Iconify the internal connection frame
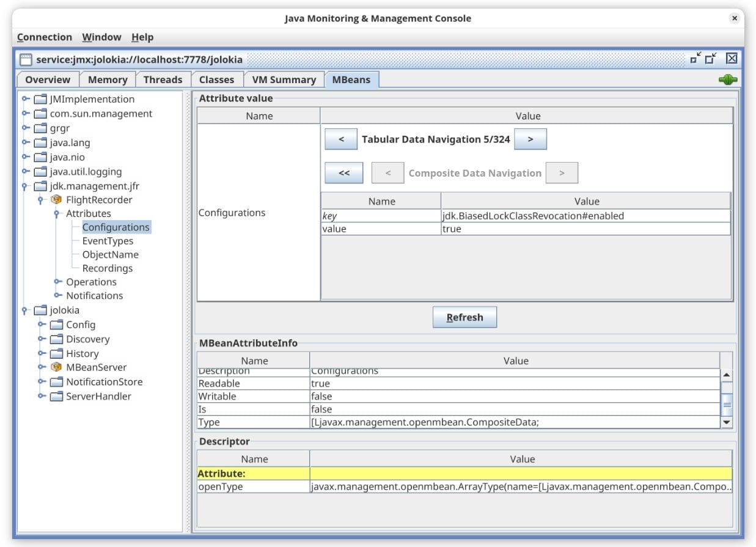 click(696, 59)
